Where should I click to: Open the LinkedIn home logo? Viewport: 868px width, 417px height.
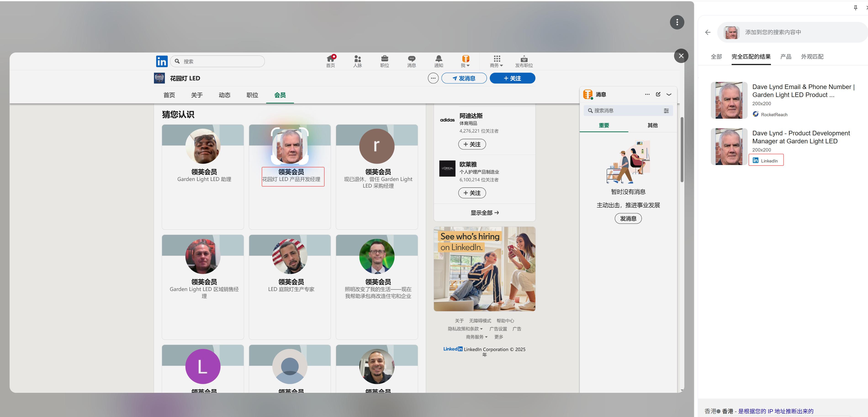(162, 61)
